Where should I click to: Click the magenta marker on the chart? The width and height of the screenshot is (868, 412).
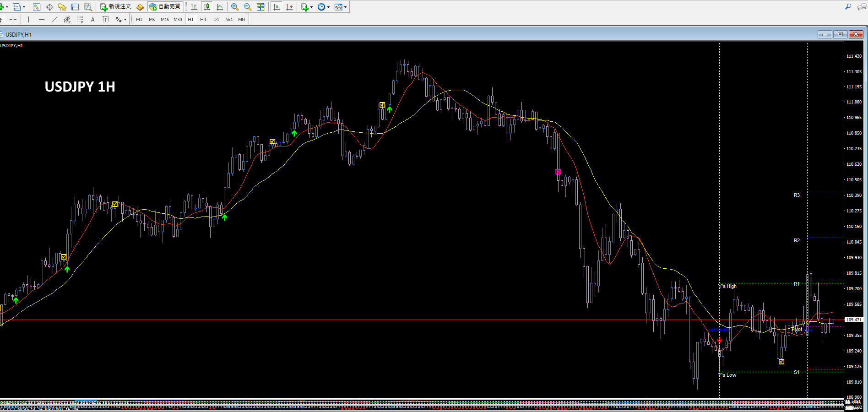558,172
